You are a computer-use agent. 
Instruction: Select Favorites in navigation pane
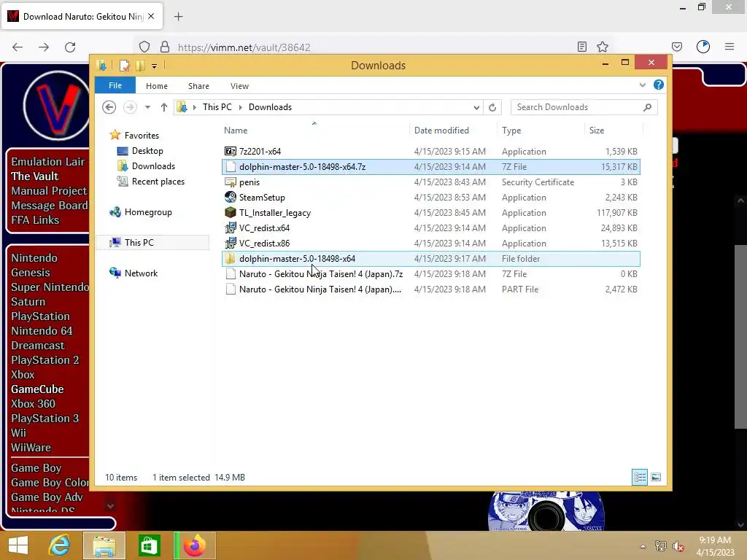(142, 135)
